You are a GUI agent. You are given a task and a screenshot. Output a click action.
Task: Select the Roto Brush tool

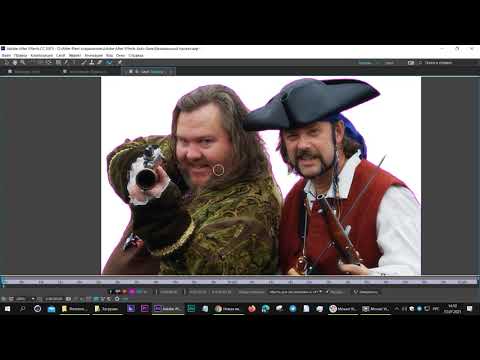[109, 62]
